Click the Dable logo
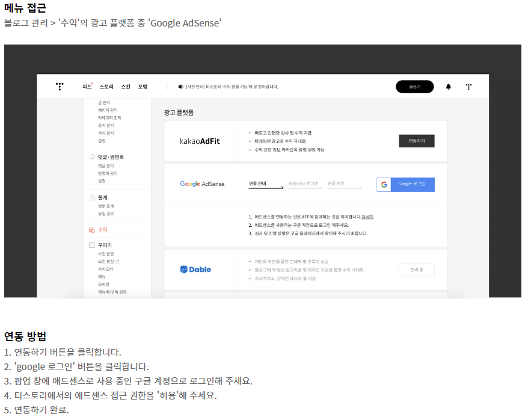 coord(195,270)
